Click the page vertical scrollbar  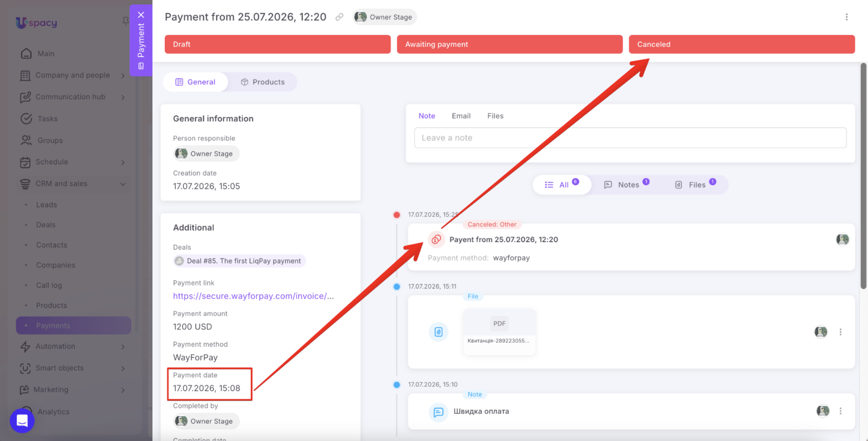[x=863, y=176]
